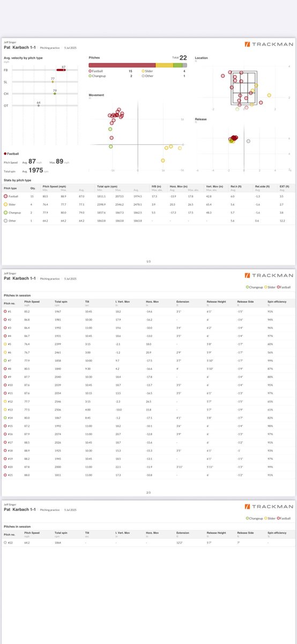This screenshot has height=644, width=297.
Task: Click the Fastball circle marker in Stats by pitch type
Action: [x=5, y=197]
